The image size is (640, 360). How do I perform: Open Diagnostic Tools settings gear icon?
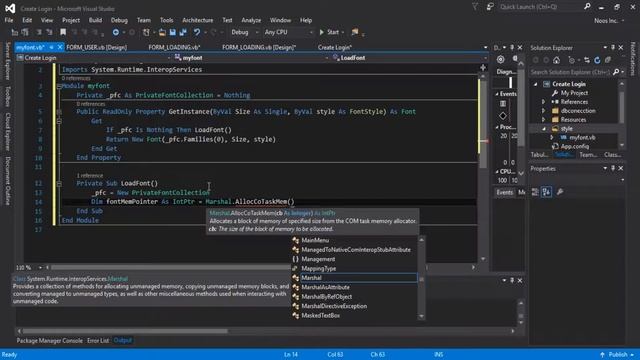pyautogui.click(x=500, y=60)
